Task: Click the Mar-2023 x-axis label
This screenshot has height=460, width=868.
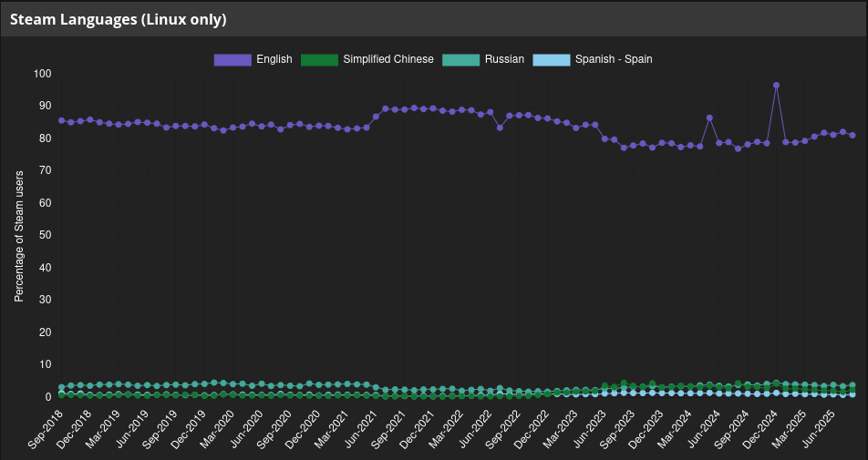Action: point(561,430)
